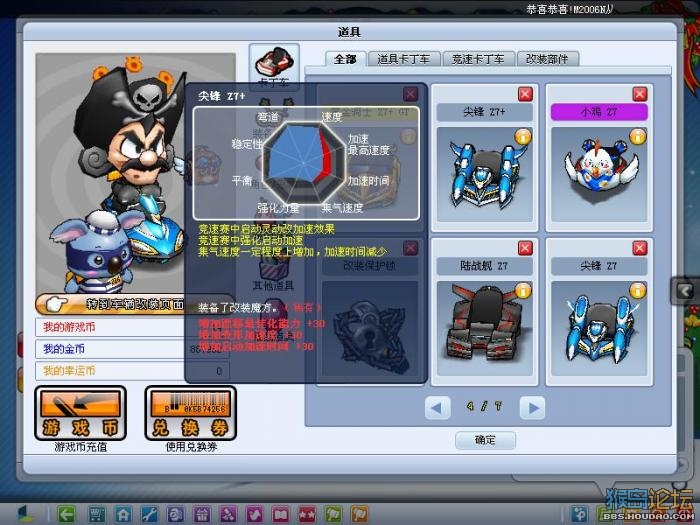Expand the side panel with the left arrow tab
The image size is (700, 525).
(685, 291)
